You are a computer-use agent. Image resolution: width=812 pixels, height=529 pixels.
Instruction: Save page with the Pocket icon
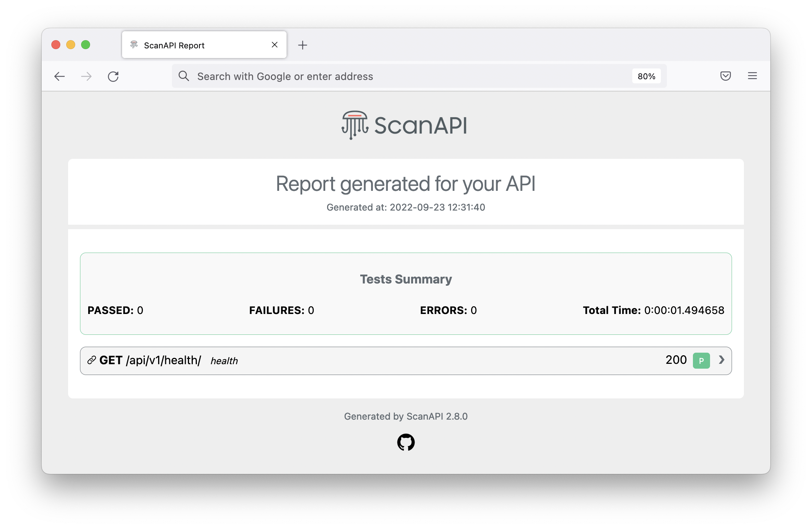(x=725, y=76)
